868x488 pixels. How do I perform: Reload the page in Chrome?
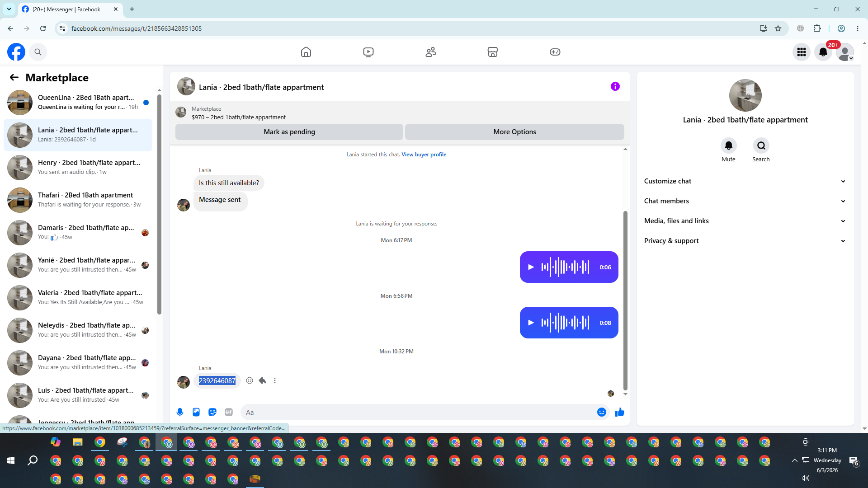43,28
